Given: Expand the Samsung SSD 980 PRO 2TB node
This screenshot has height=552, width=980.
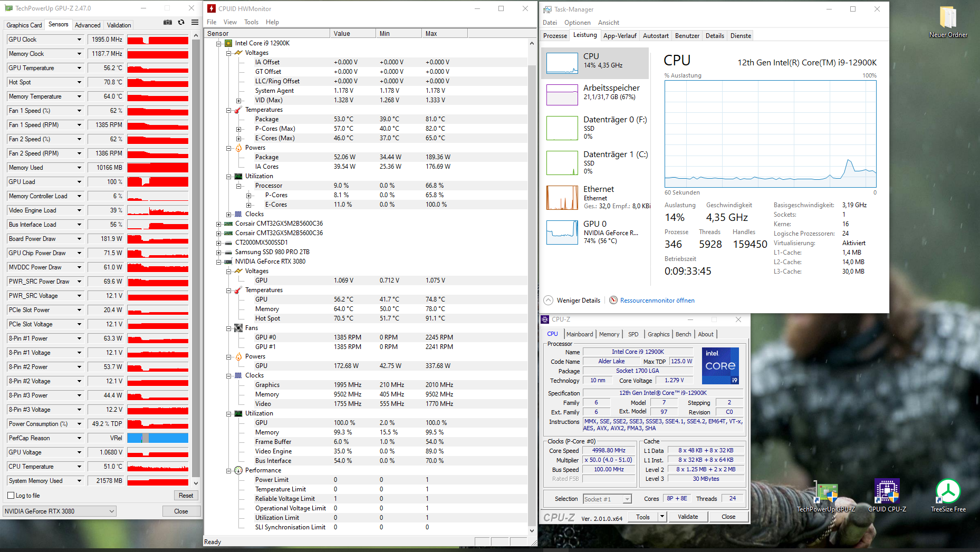Looking at the screenshot, I should pos(218,252).
